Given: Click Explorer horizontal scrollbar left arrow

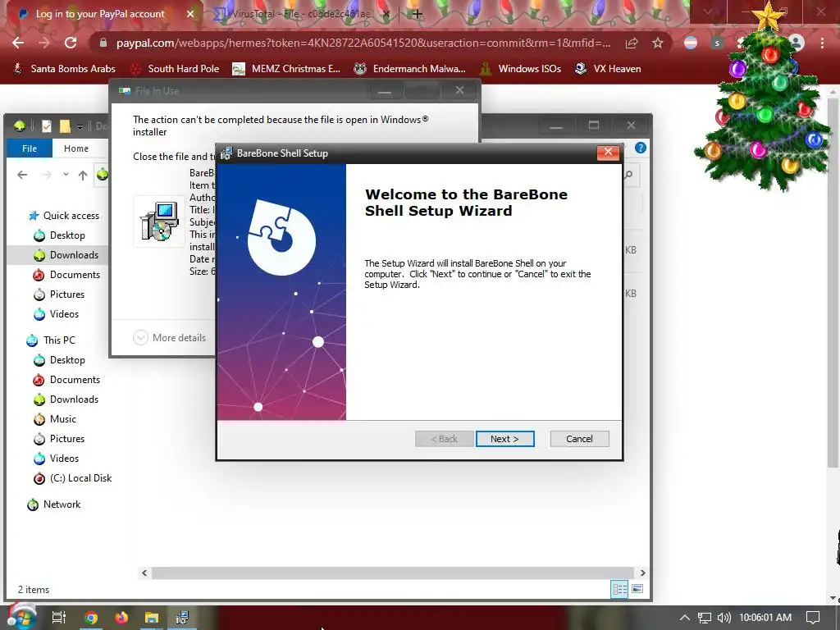Looking at the screenshot, I should coord(144,573).
